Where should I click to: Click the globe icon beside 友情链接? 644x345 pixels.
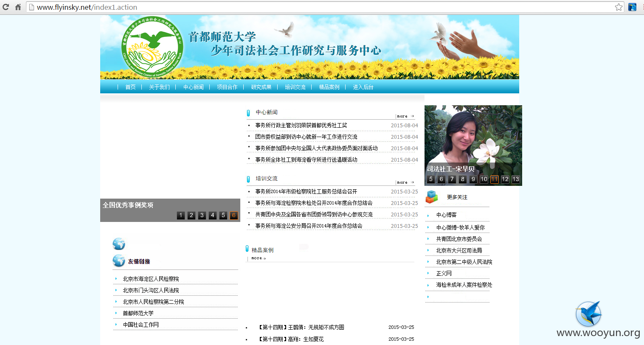(119, 261)
